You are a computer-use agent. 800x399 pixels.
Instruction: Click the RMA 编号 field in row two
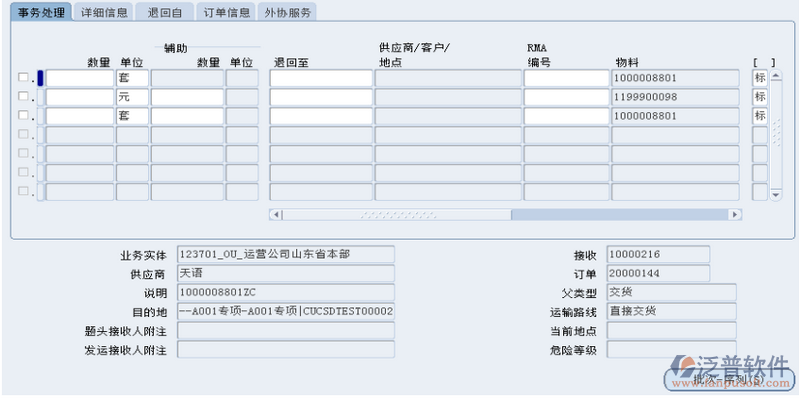pyautogui.click(x=567, y=97)
